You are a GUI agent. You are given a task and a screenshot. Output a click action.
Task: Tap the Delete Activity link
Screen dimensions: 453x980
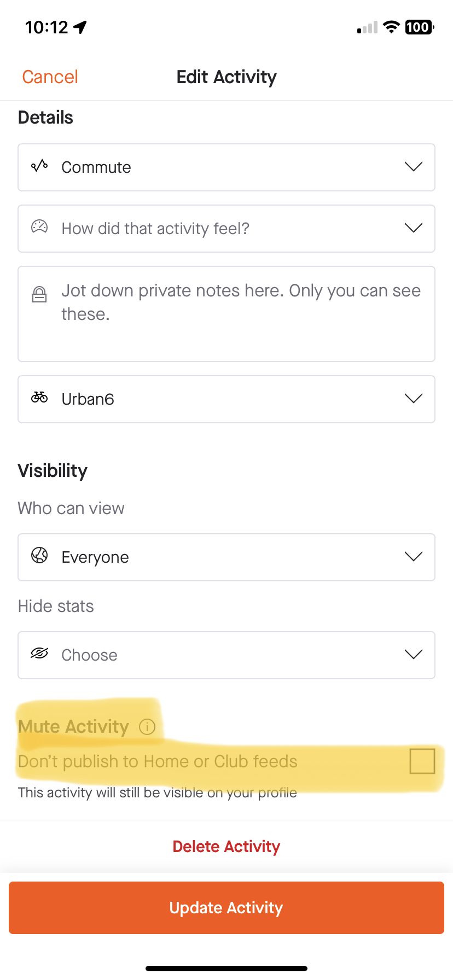[x=226, y=847]
